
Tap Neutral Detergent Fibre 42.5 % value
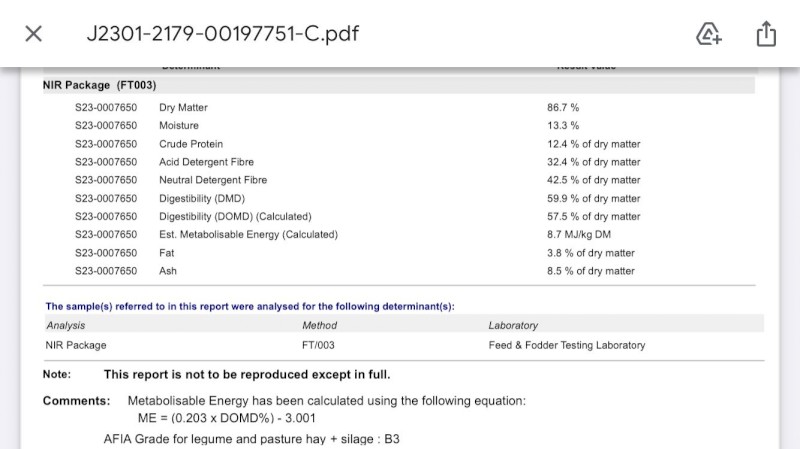coord(593,180)
